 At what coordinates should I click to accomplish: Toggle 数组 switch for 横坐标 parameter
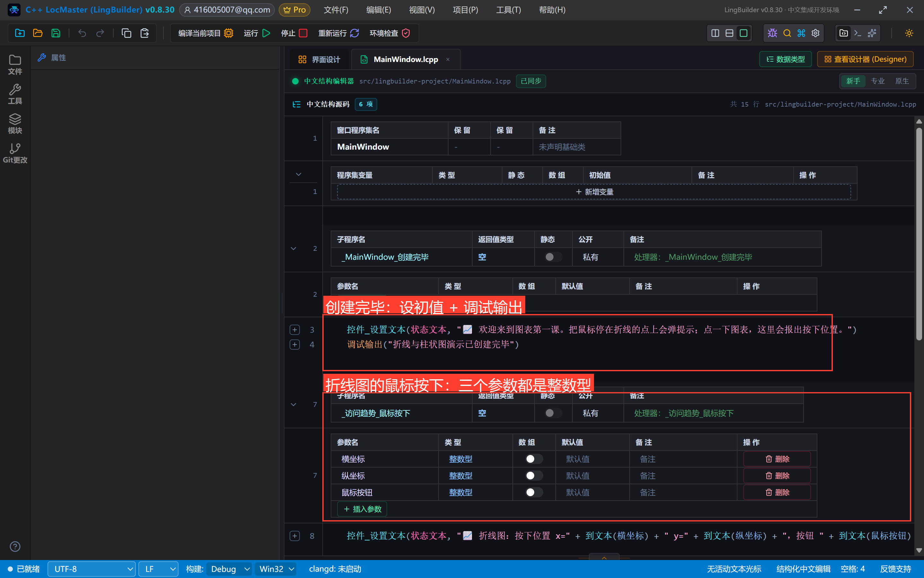(x=534, y=459)
